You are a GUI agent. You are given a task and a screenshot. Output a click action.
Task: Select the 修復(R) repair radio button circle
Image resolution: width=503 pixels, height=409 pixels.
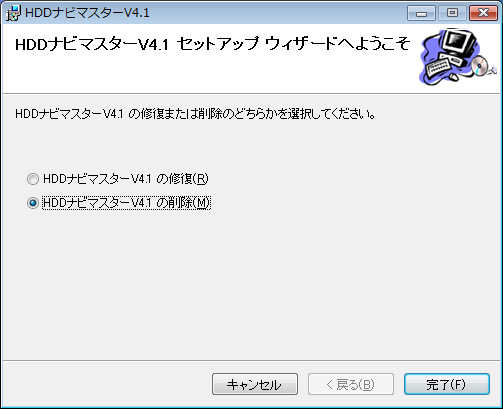[33, 179]
